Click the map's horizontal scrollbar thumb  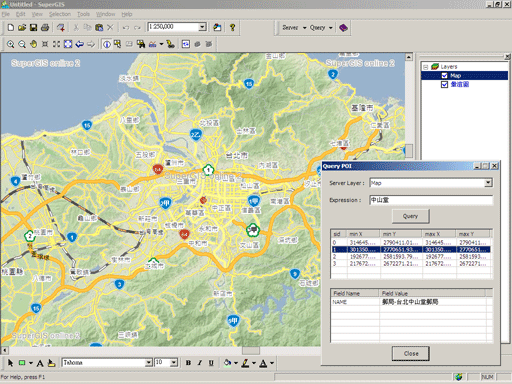tap(251, 350)
